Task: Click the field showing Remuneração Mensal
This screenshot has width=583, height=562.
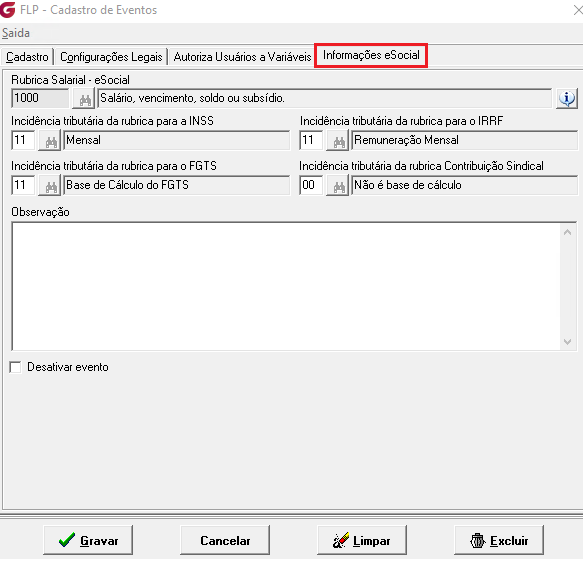Action: (465, 140)
